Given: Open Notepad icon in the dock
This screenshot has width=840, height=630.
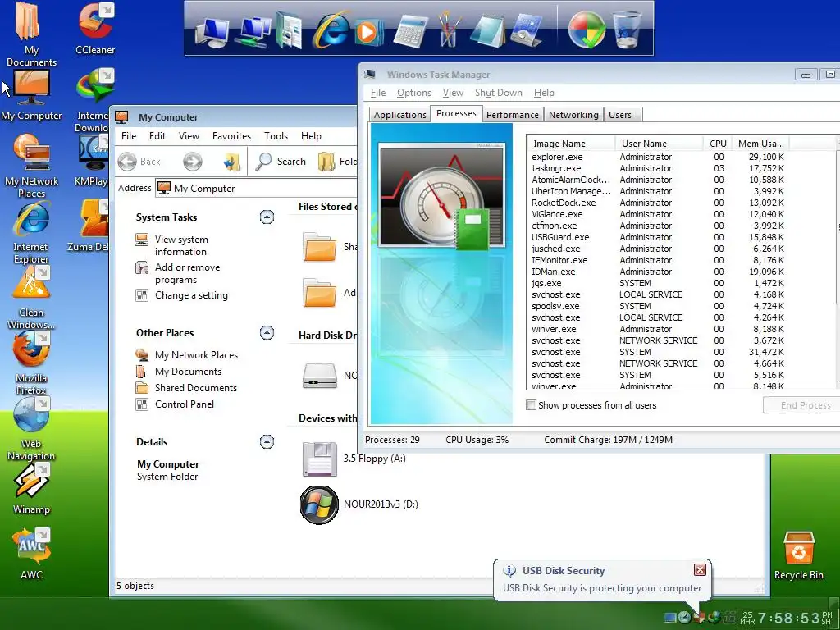Looking at the screenshot, I should 487,31.
